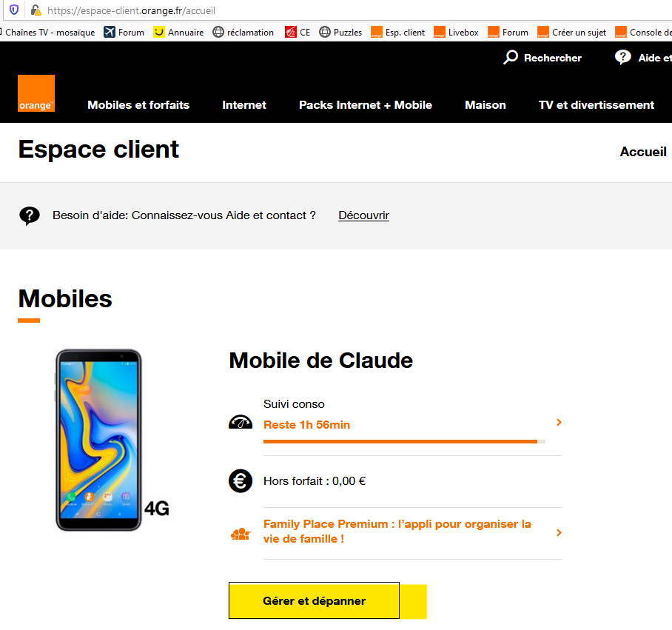Click the Family Place Premium people icon
The image size is (672, 630).
[x=241, y=533]
